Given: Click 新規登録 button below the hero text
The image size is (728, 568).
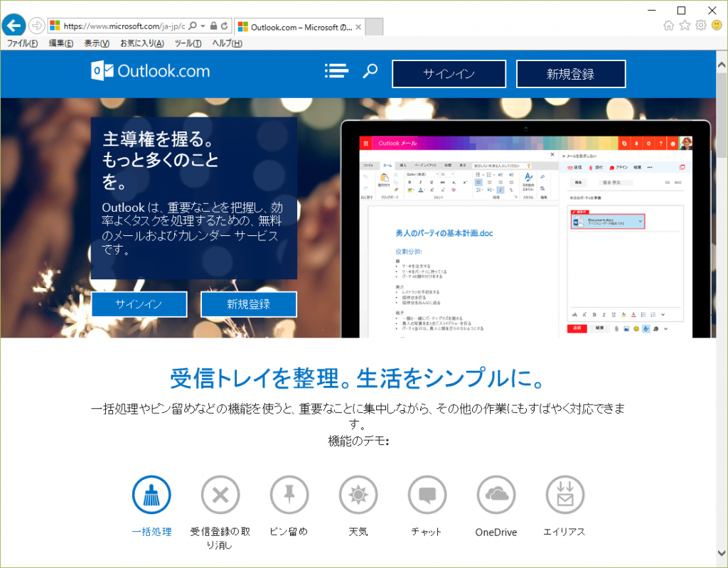Looking at the screenshot, I should pos(248,304).
